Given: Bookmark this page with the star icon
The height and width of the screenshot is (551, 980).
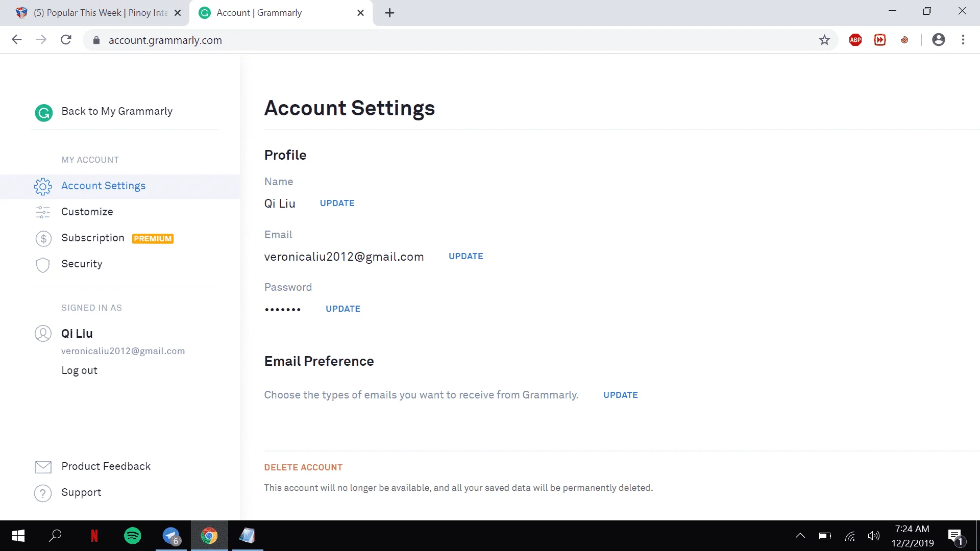Looking at the screenshot, I should pos(824,40).
